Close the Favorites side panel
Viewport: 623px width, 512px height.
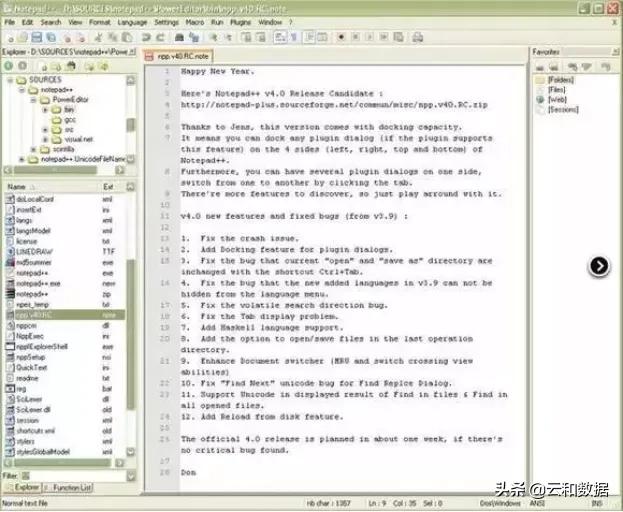click(x=615, y=52)
